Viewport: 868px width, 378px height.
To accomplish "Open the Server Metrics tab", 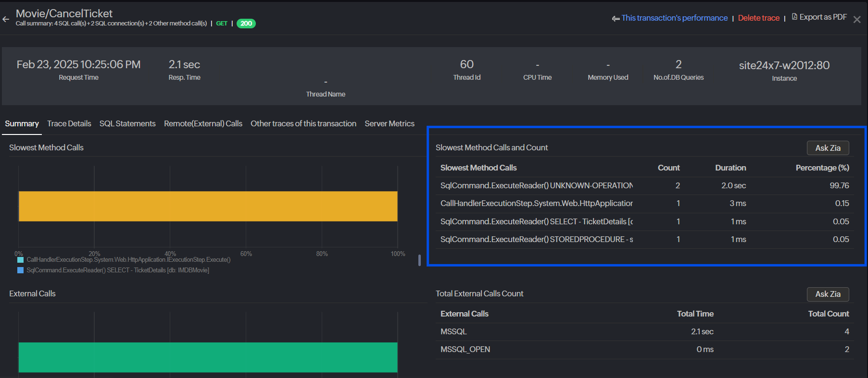I will 390,123.
